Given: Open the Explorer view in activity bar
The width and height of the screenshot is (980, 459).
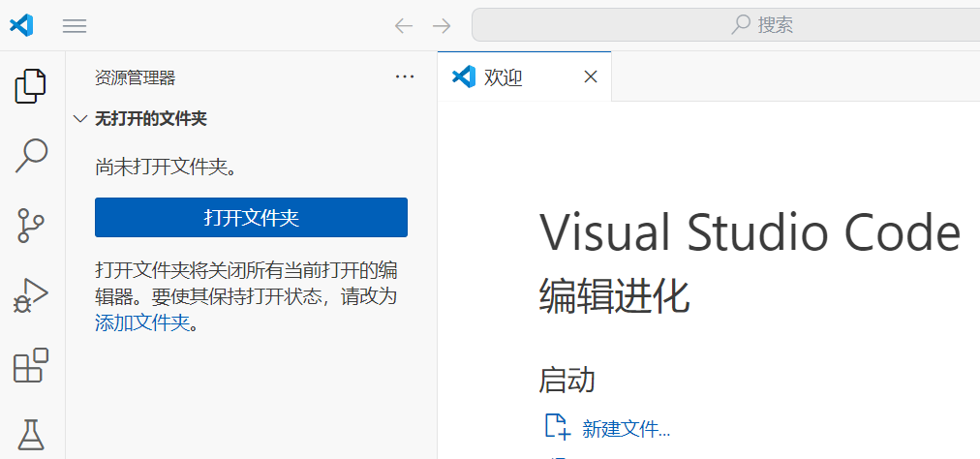Looking at the screenshot, I should click(31, 85).
